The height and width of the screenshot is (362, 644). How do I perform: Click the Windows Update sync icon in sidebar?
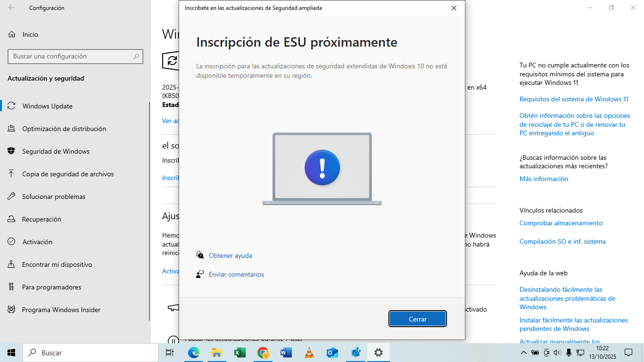12,106
